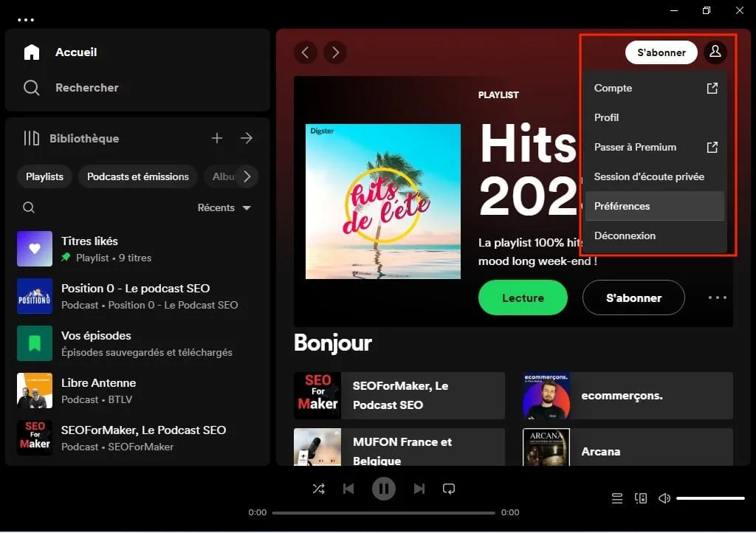Open the playlist's more options menu

716,298
